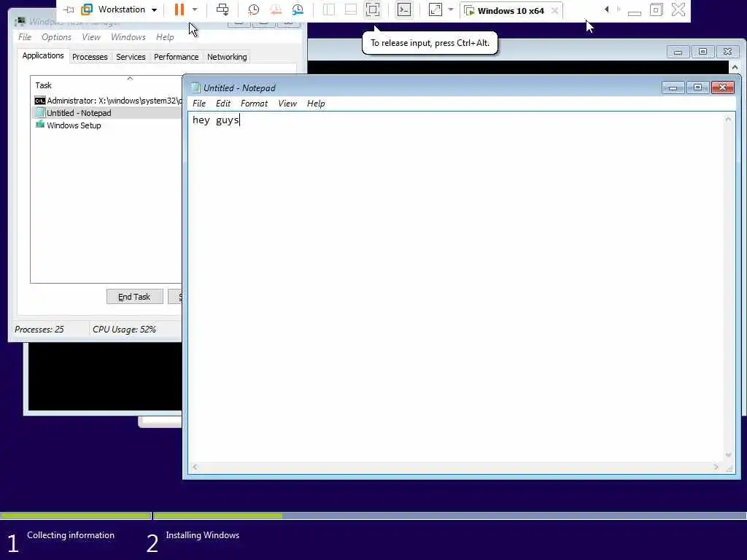Click the stretch guest display icon
This screenshot has width=747, height=560.
coord(436,9)
